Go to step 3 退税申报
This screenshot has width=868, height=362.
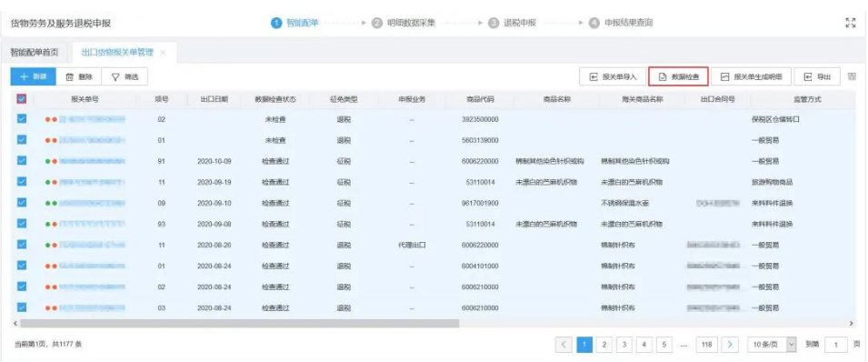512,23
